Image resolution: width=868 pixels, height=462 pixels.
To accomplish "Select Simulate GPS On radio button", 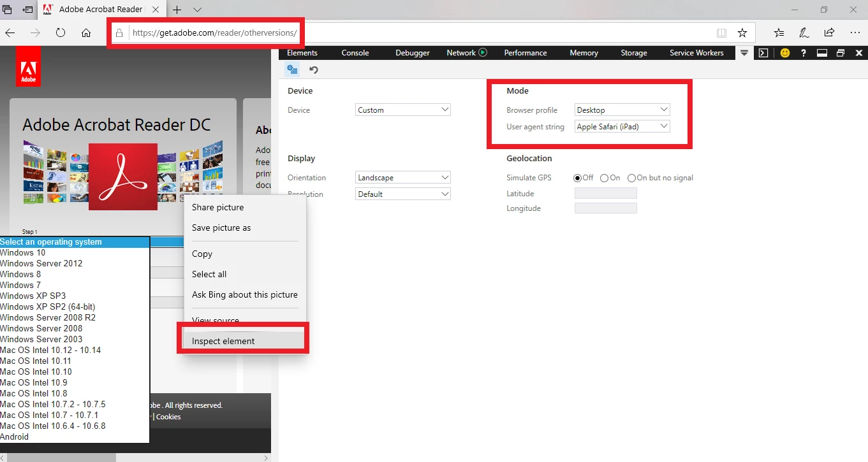I will tap(604, 178).
